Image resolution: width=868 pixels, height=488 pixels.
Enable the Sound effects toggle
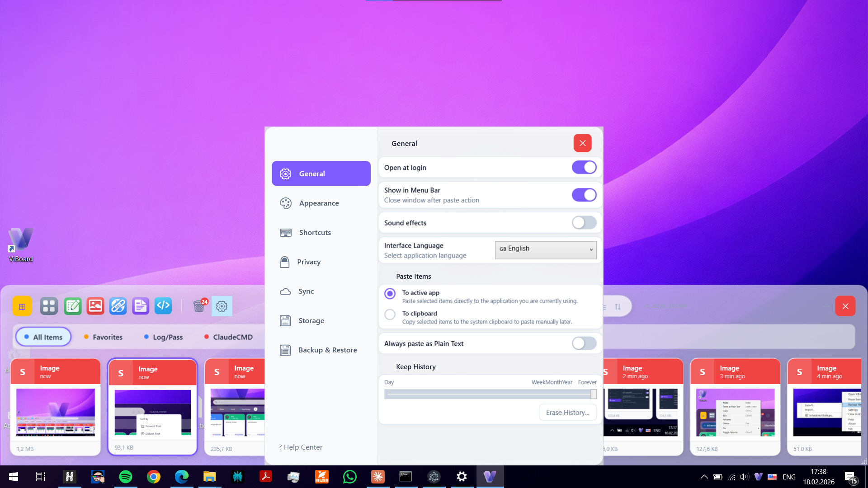(584, 223)
